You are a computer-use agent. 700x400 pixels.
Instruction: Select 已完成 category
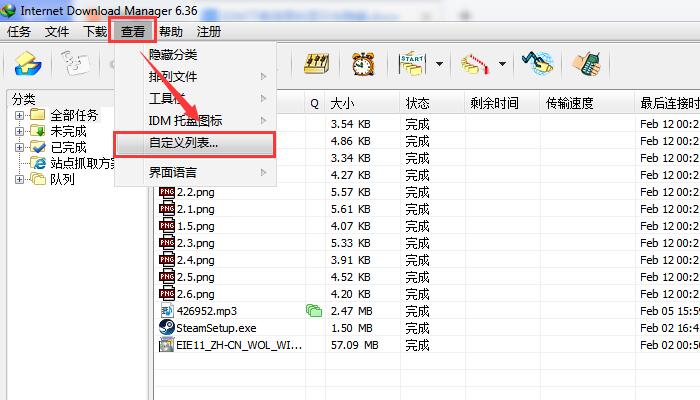pyautogui.click(x=68, y=147)
